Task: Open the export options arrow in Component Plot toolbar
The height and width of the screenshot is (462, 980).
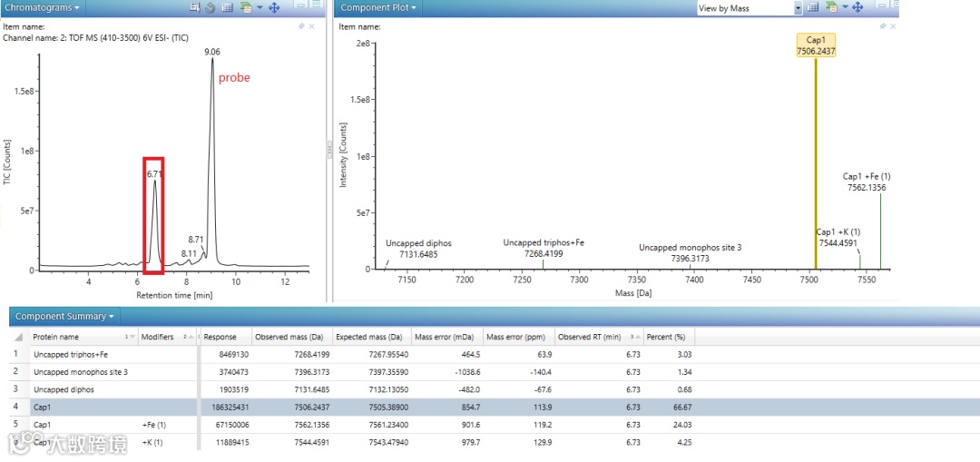Action: point(845,7)
